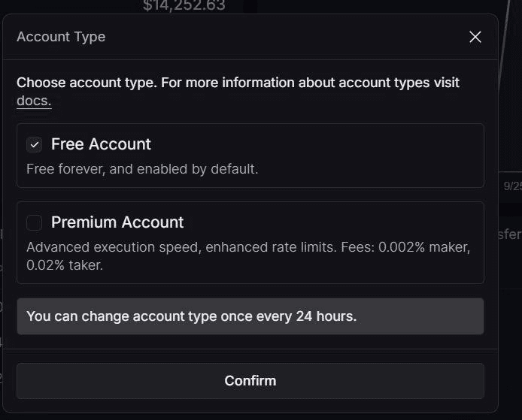Click the Confirm button
This screenshot has width=522, height=420.
(x=250, y=380)
